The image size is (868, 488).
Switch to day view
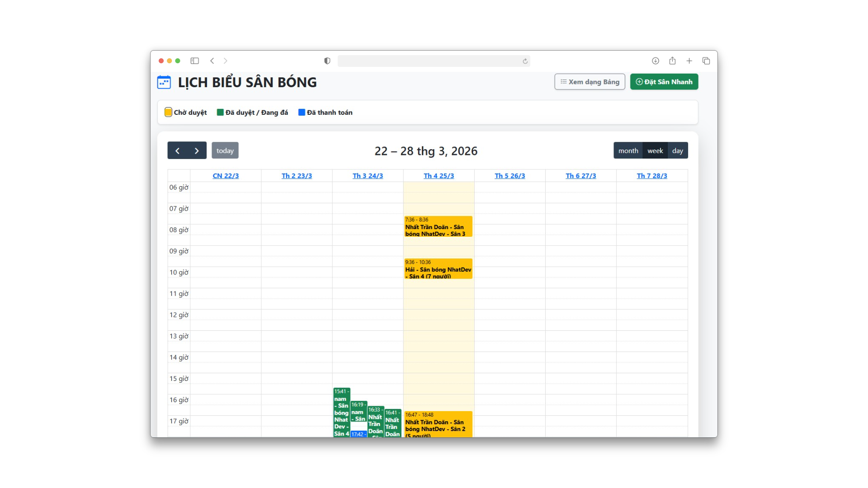(678, 150)
